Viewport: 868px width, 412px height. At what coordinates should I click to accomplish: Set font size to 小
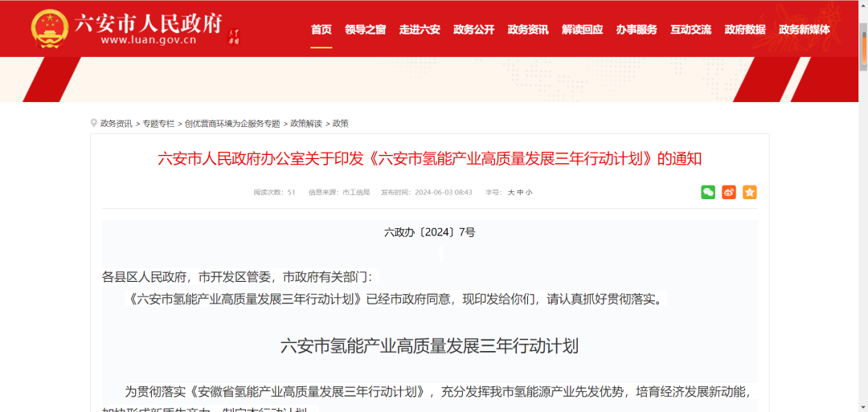pos(529,193)
